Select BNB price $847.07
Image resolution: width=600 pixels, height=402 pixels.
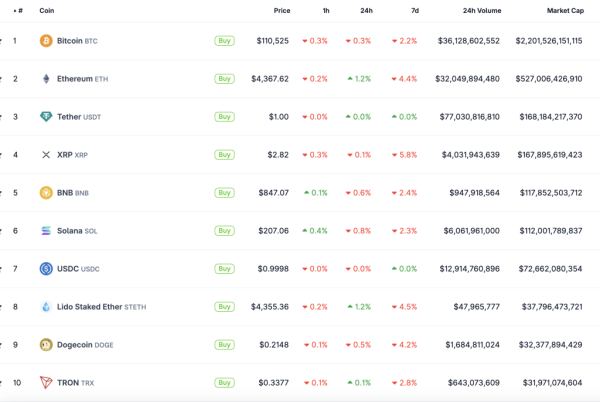click(274, 193)
